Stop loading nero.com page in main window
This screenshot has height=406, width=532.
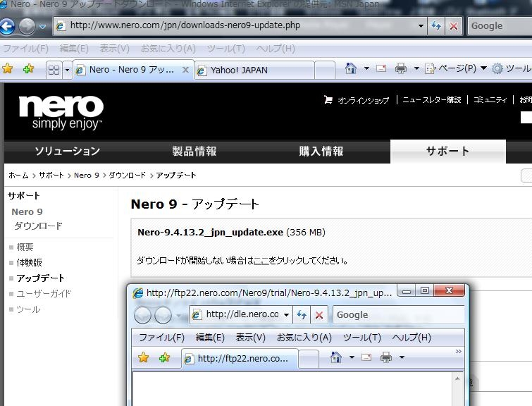454,26
